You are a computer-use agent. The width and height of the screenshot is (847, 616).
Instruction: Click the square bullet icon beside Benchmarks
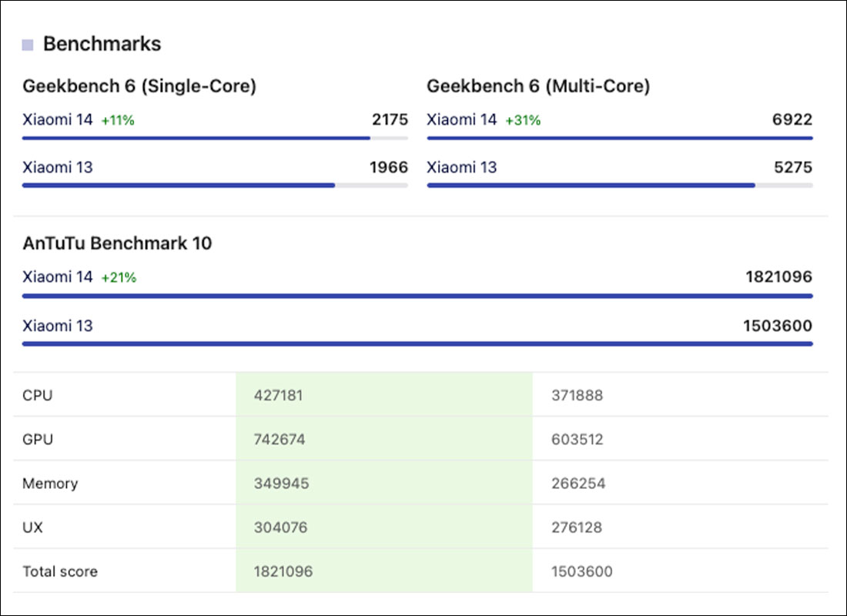pyautogui.click(x=28, y=45)
